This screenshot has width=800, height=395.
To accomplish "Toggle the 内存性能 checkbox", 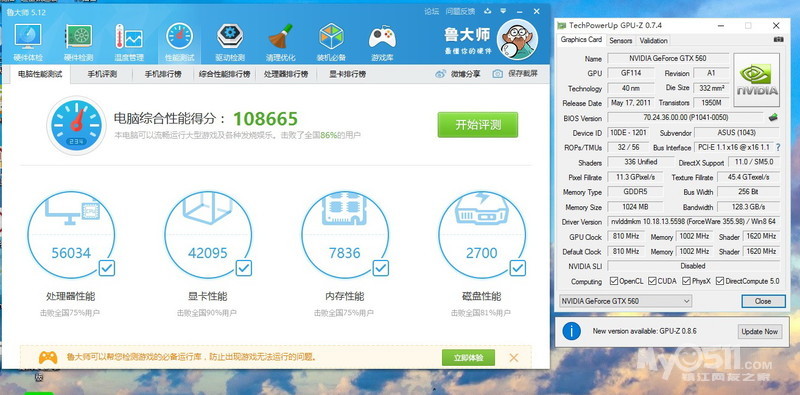I will pyautogui.click(x=381, y=268).
